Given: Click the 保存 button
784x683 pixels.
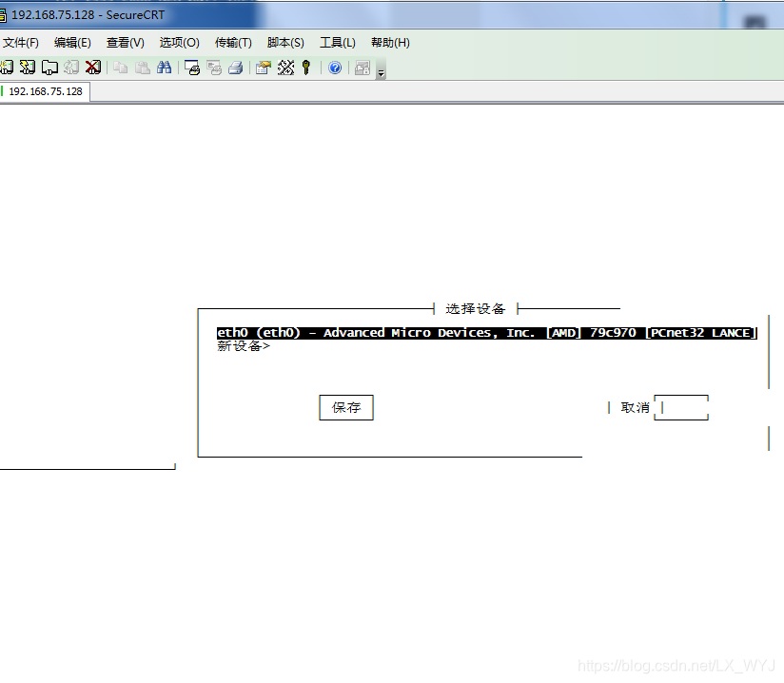Looking at the screenshot, I should coord(346,407).
